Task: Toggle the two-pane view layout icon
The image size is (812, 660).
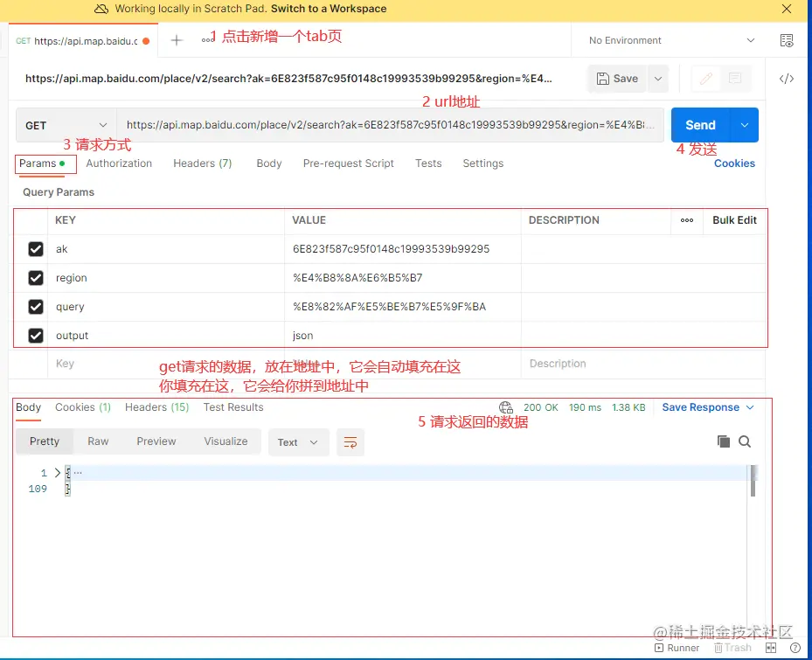Action: point(771,648)
